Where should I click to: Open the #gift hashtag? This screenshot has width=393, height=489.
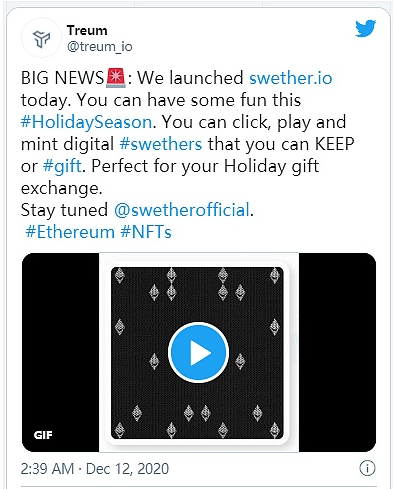click(62, 166)
